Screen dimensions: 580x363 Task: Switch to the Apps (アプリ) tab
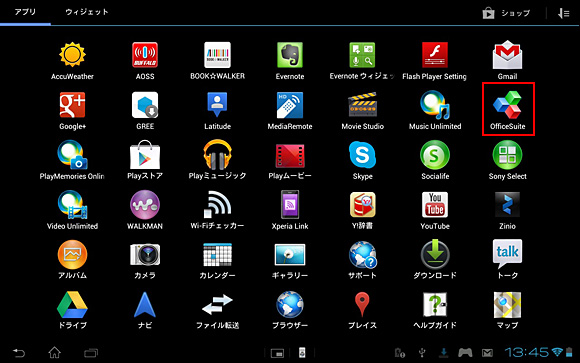pyautogui.click(x=25, y=12)
